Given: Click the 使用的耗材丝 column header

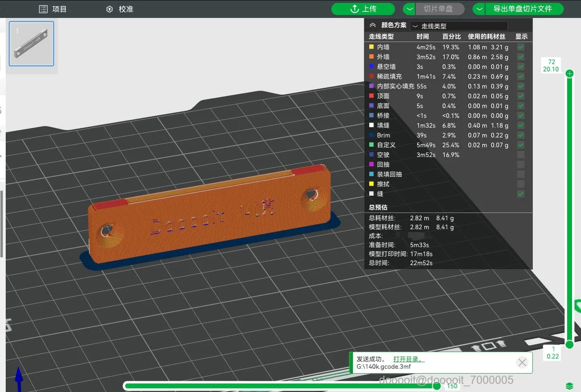Looking at the screenshot, I should click(x=487, y=37).
